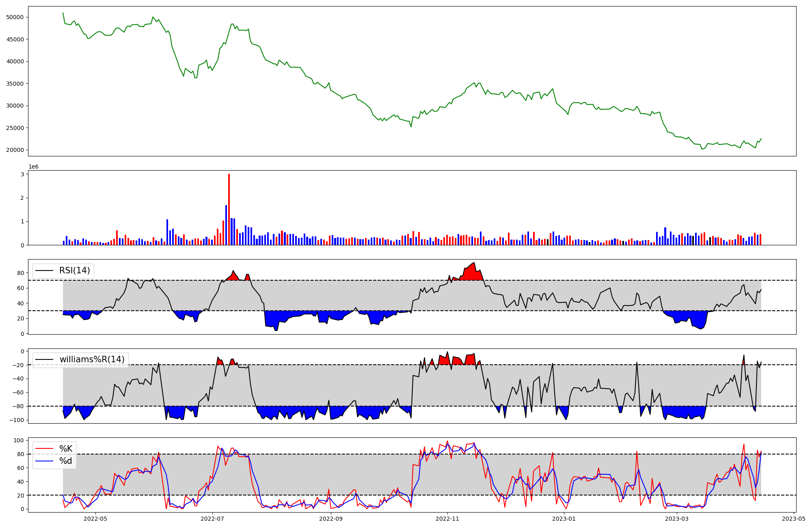This screenshot has height=528, width=812.
Task: Click the 20000 price axis label
Action: [x=15, y=150]
